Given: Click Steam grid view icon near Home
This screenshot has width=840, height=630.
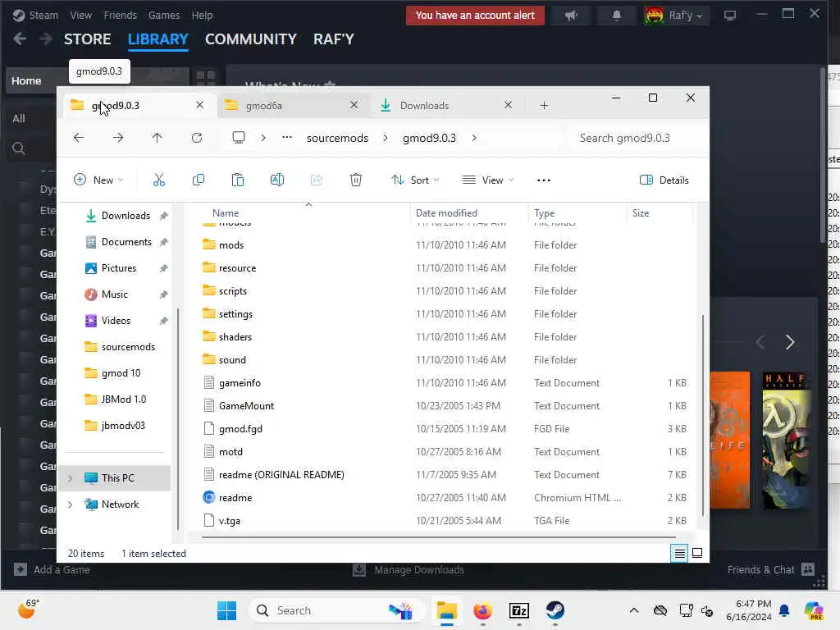Looking at the screenshot, I should (206, 78).
